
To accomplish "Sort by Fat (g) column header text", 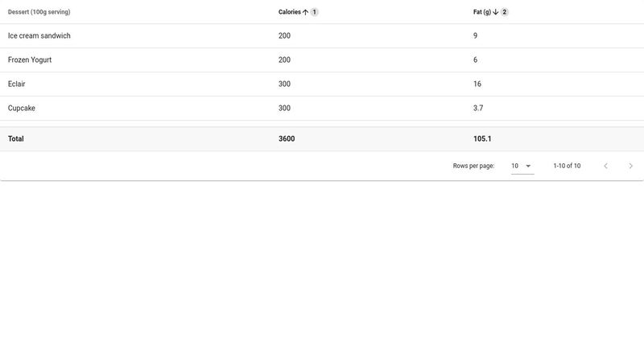I will click(481, 12).
